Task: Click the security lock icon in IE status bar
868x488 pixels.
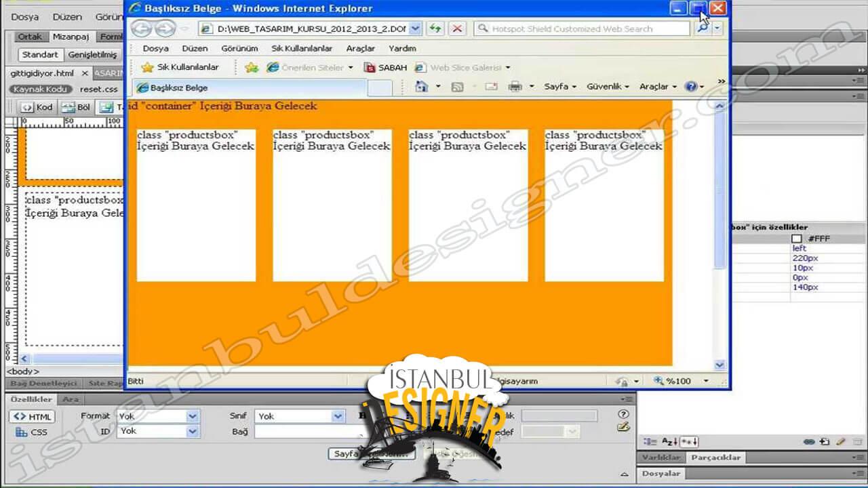Action: pos(620,381)
